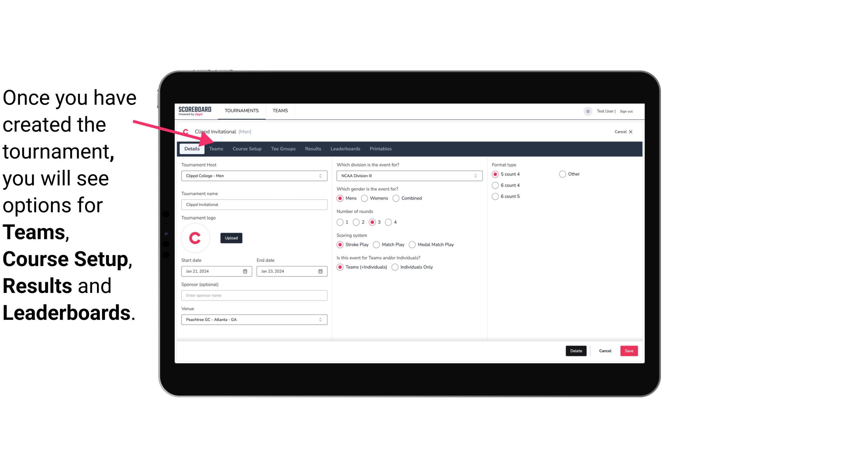Switch to the Course Setup tab
Screen dimensions: 868x467
point(247,148)
